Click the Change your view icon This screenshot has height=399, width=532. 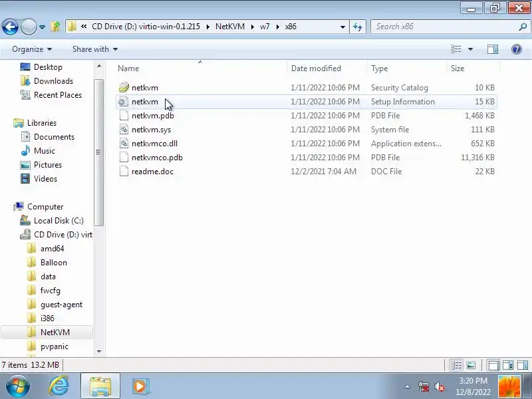(456, 49)
